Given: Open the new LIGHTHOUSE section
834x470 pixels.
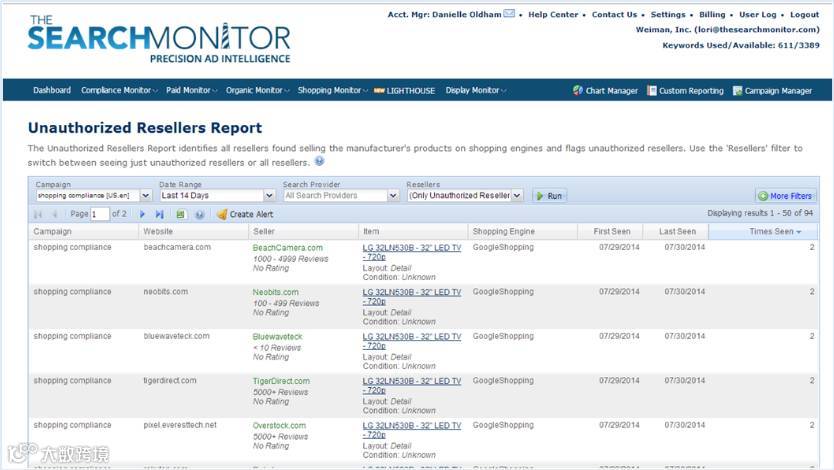Looking at the screenshot, I should (x=404, y=90).
